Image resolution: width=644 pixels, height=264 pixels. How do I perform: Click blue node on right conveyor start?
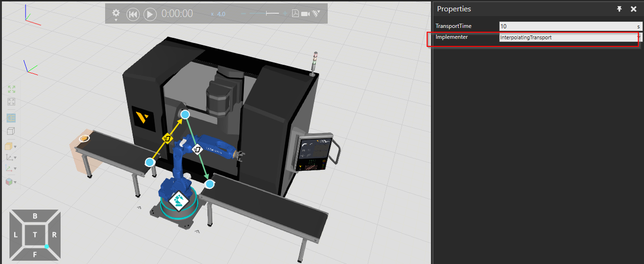tap(209, 184)
